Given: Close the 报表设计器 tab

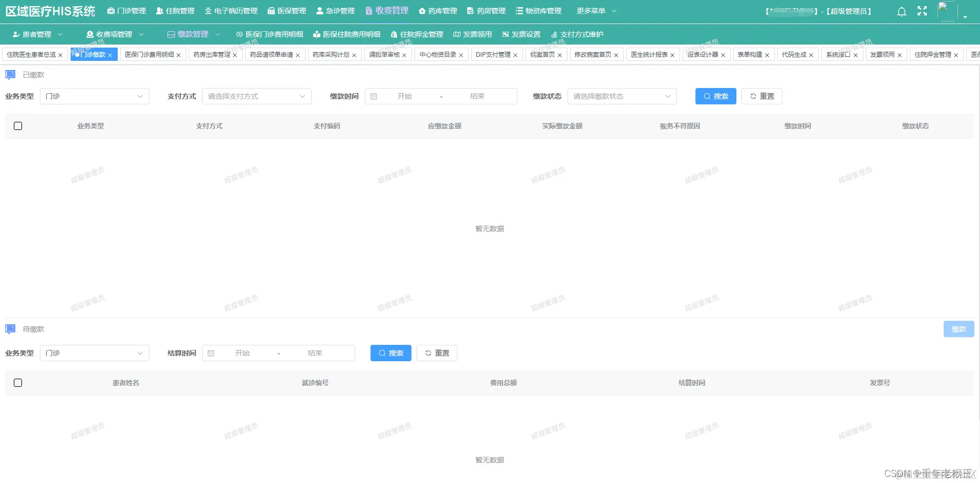Looking at the screenshot, I should coord(724,54).
